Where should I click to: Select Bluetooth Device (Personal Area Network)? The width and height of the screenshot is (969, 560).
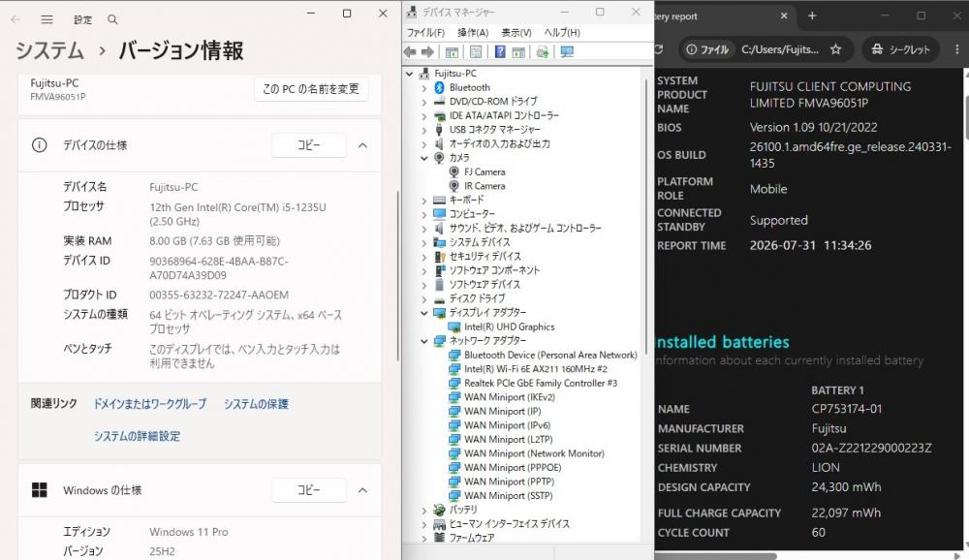point(550,355)
